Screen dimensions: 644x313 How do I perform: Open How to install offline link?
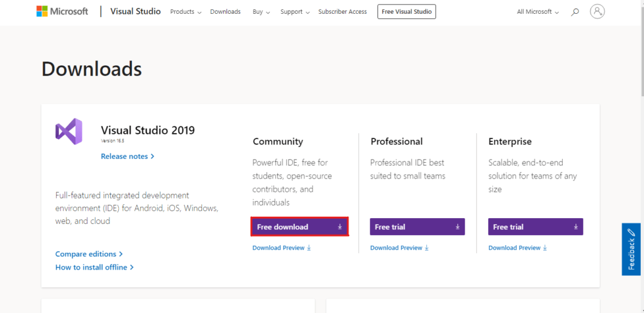pos(94,267)
